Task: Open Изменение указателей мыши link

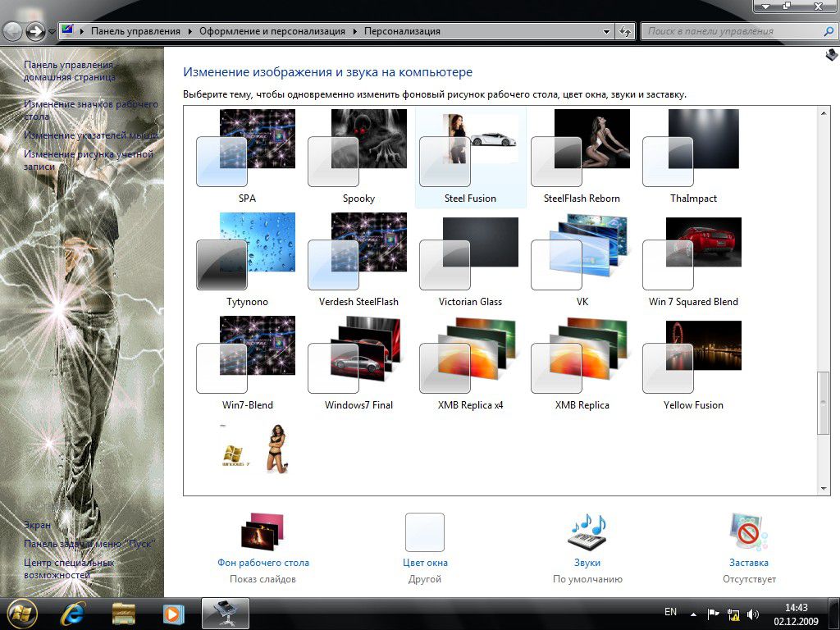Action: click(x=90, y=135)
